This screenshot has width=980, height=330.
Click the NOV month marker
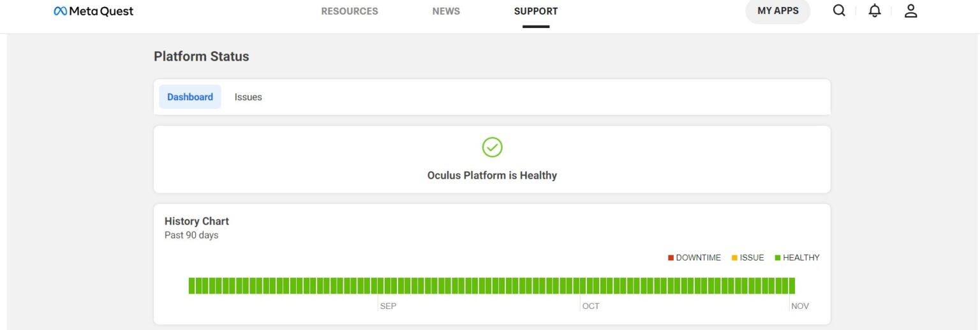point(799,306)
